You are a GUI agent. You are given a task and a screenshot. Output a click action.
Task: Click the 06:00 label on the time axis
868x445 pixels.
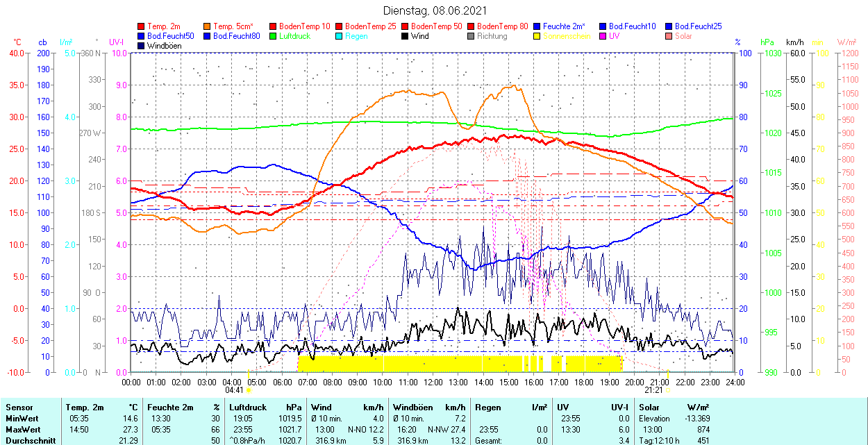[x=282, y=382]
